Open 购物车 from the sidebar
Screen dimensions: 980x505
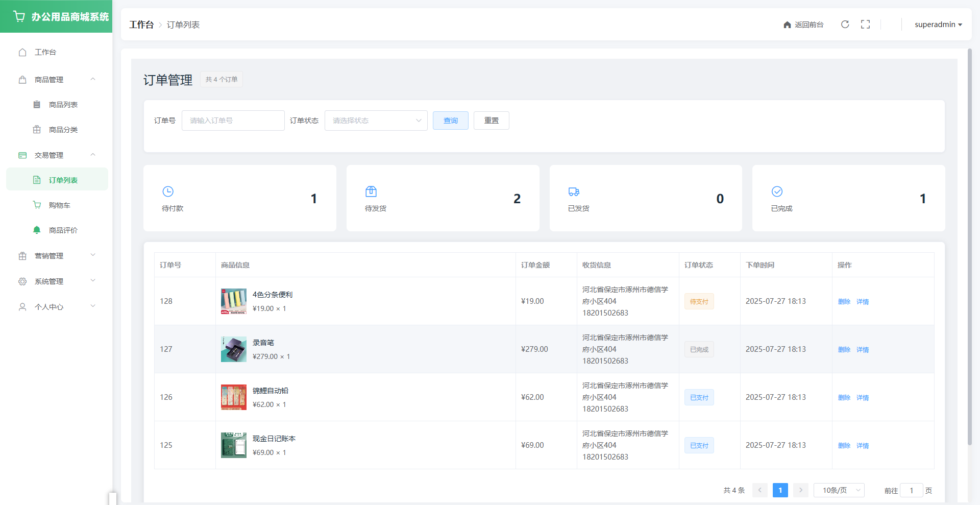(59, 205)
